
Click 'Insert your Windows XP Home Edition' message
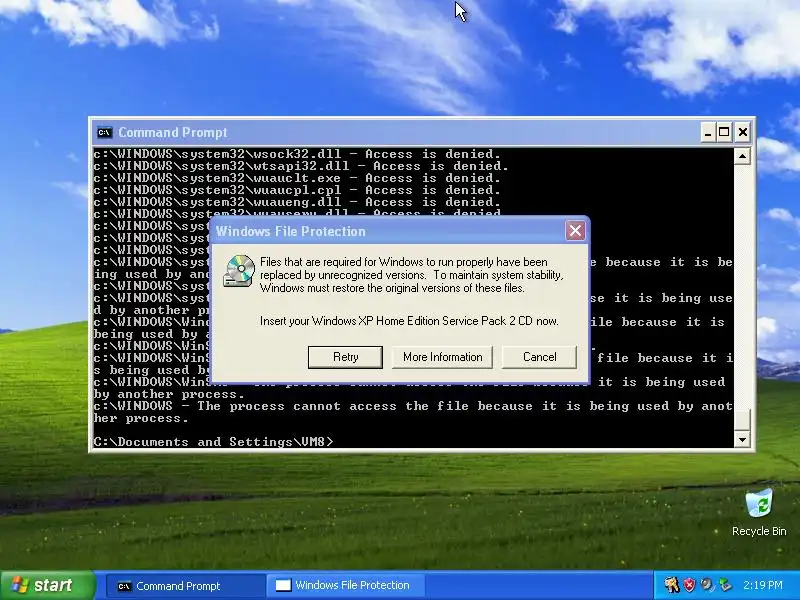click(409, 321)
